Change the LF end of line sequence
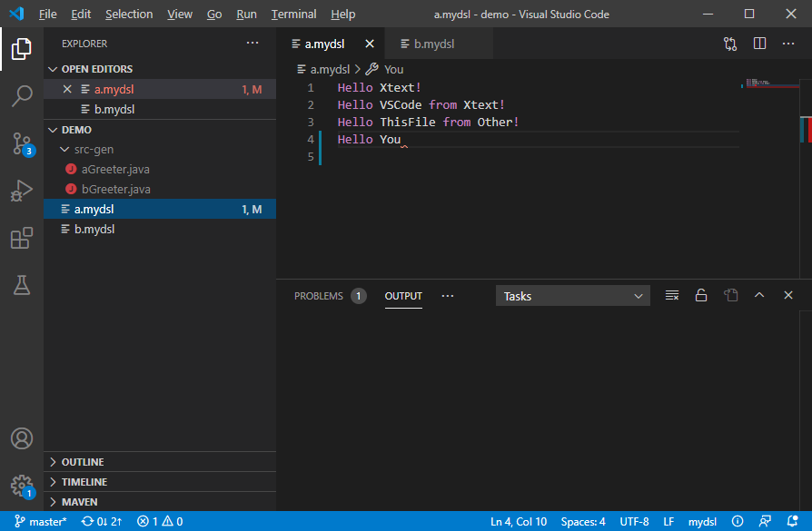812x531 pixels. pos(668,522)
